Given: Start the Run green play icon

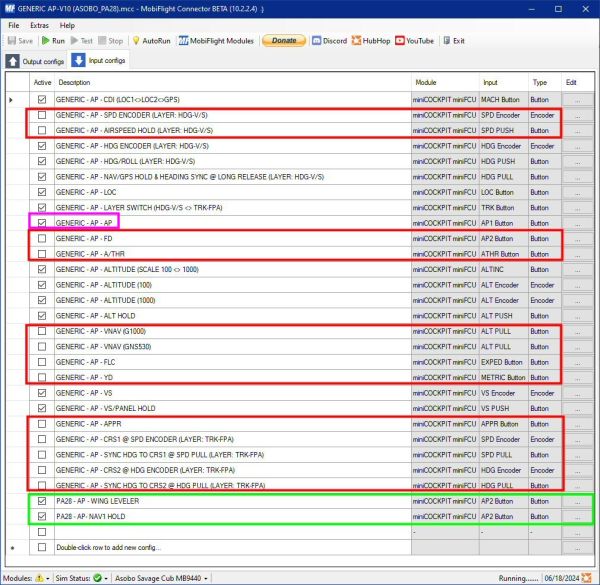Looking at the screenshot, I should 46,41.
